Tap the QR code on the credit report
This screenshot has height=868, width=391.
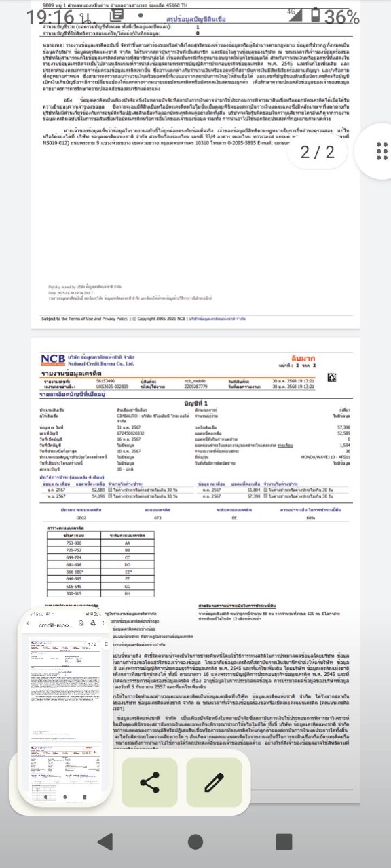pyautogui.click(x=332, y=377)
